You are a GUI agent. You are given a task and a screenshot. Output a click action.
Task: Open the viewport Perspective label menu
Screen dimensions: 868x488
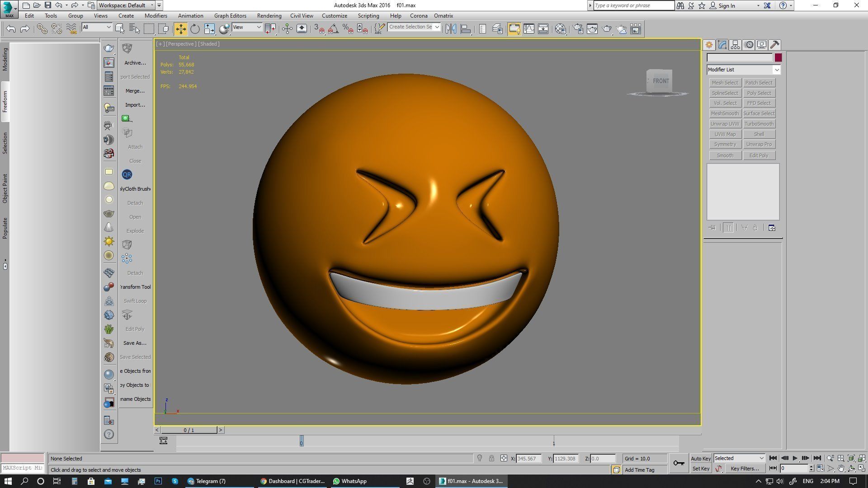point(181,44)
